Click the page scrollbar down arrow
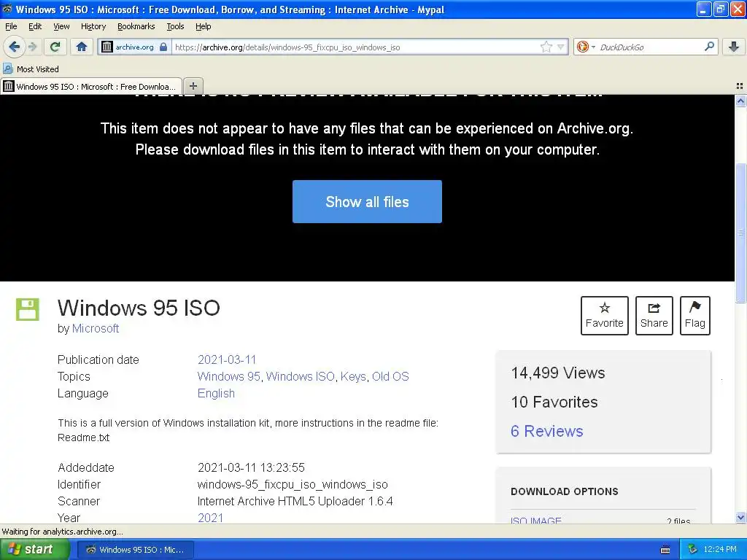747x560 pixels. pos(740,518)
